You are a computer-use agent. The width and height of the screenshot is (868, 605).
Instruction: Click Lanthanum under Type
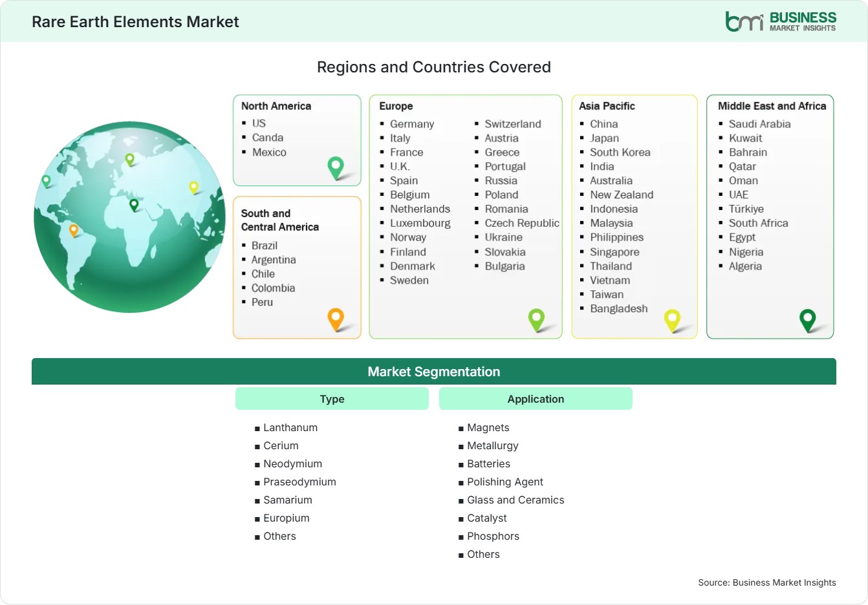[290, 428]
